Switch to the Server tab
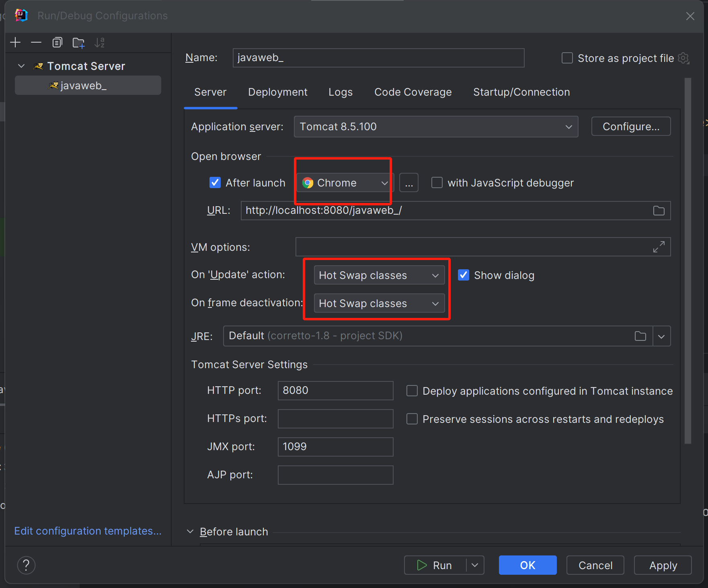The image size is (708, 588). tap(210, 92)
